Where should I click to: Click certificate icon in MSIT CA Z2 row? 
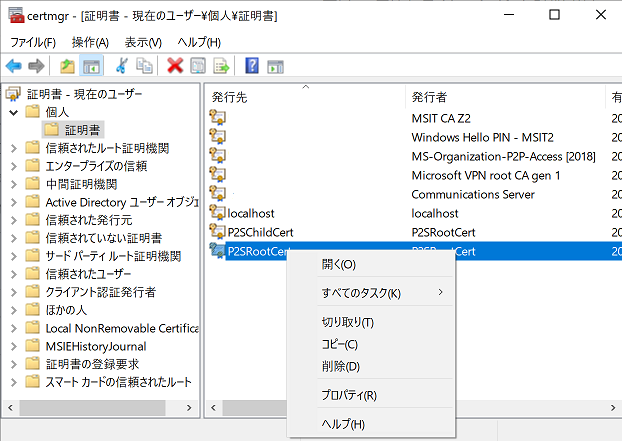217,117
